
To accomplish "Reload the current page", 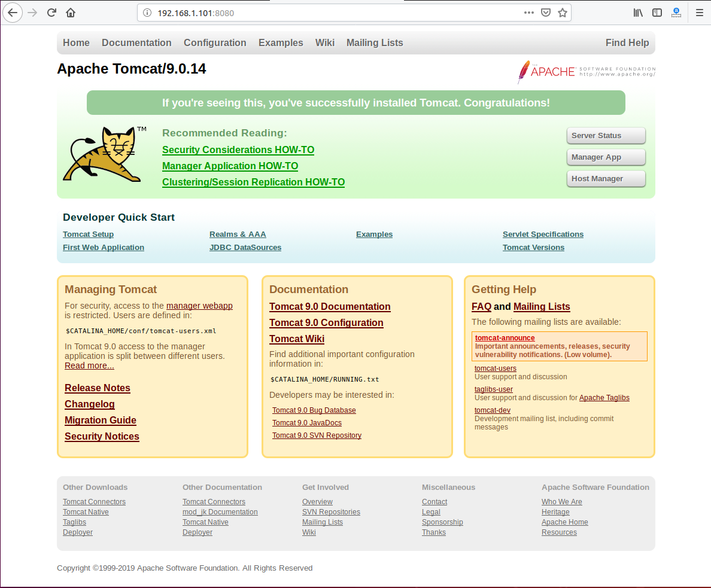I will click(51, 13).
